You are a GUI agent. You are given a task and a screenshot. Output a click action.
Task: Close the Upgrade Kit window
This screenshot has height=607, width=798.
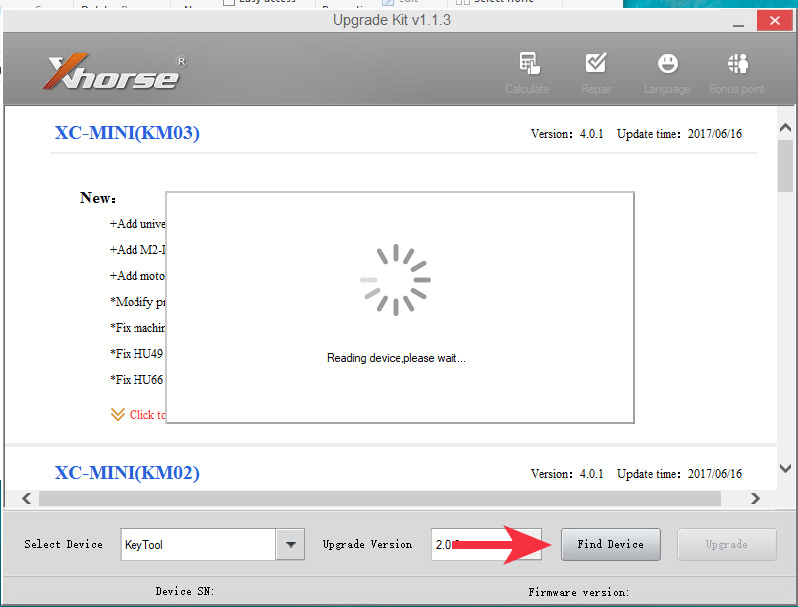pos(775,20)
